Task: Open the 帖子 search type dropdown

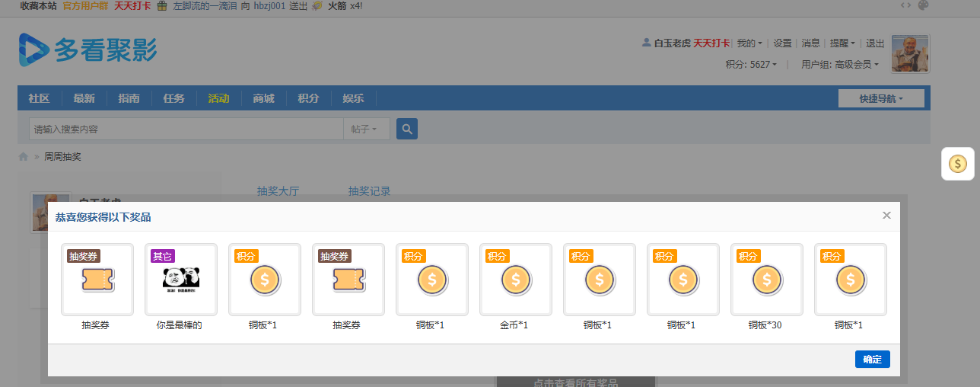Action: click(x=366, y=130)
